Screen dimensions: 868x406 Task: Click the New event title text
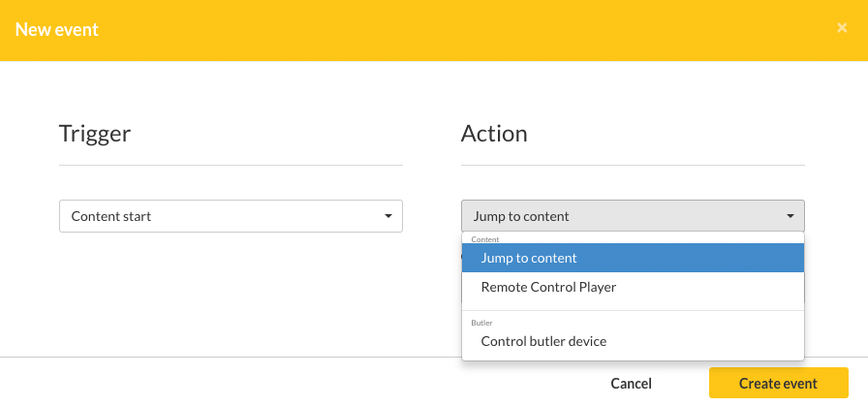(x=56, y=29)
